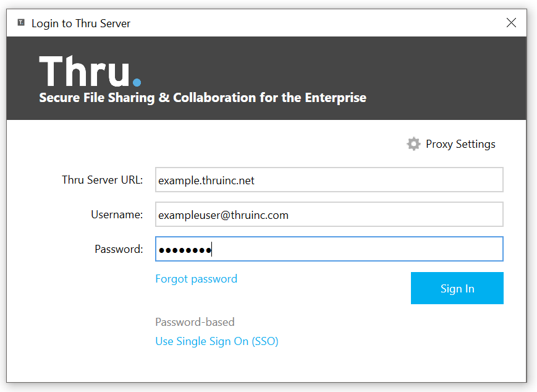
Task: Click the Secure File Sharing tagline text
Action: tap(203, 98)
